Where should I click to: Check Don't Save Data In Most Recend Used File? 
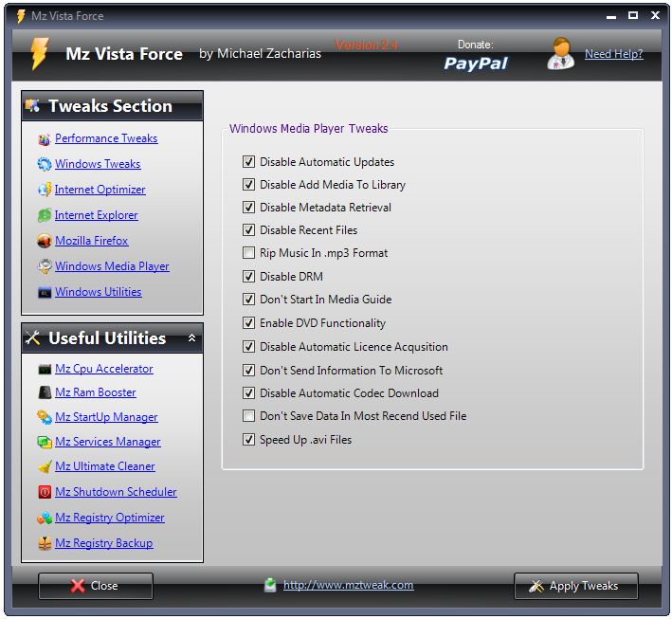point(248,416)
